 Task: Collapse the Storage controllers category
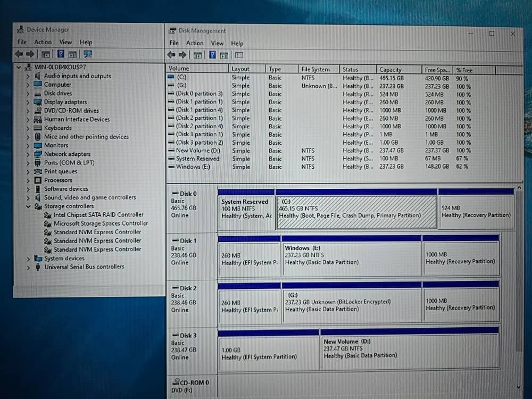point(28,206)
